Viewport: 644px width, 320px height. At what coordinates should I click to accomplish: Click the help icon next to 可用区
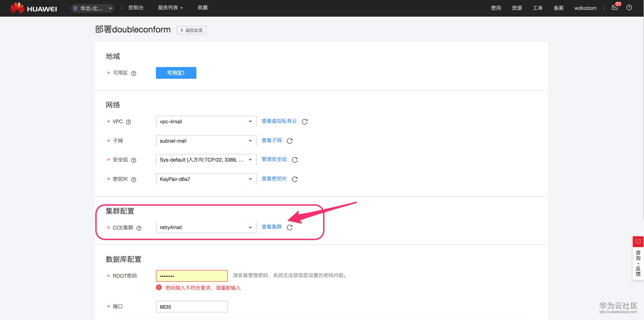pyautogui.click(x=134, y=73)
